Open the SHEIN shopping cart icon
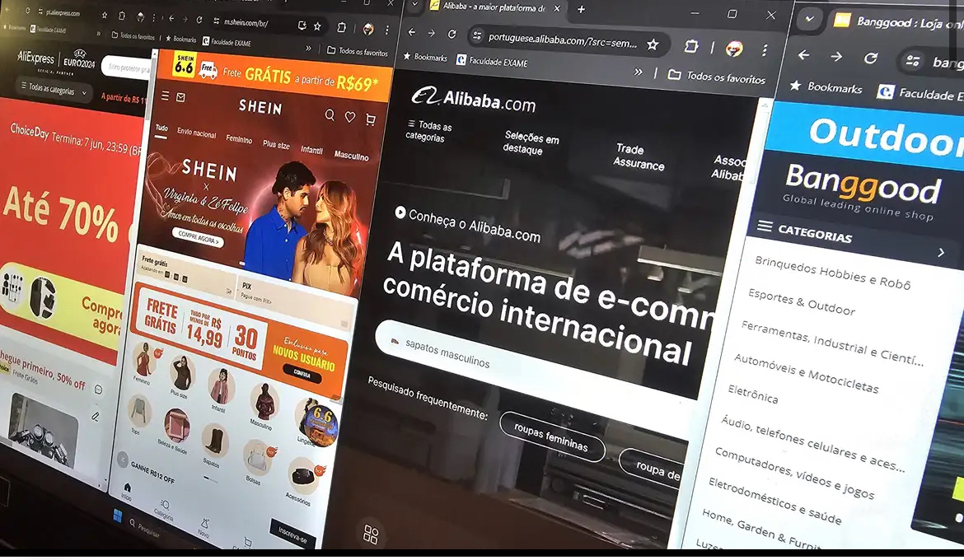964x560 pixels. click(370, 119)
